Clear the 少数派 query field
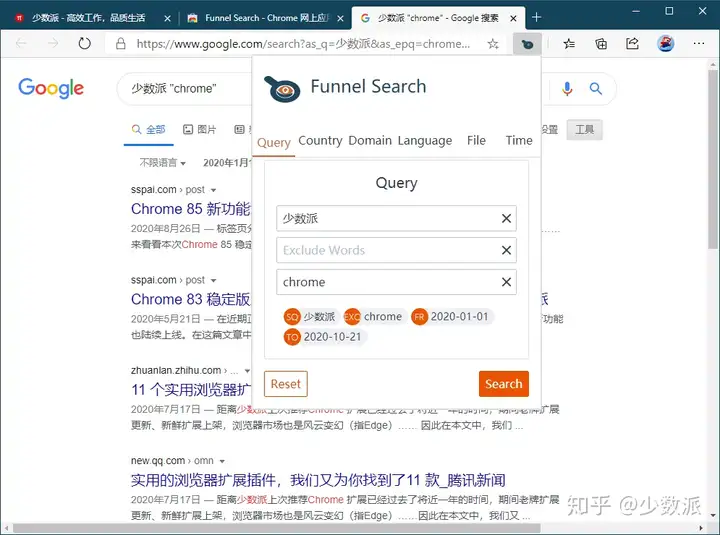720x535 pixels. tap(506, 219)
